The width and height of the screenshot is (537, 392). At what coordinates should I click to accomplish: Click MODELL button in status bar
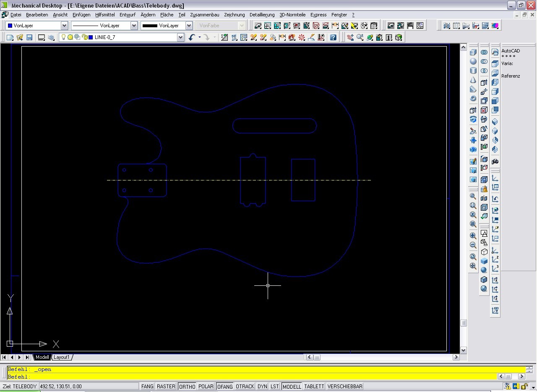[x=292, y=387]
